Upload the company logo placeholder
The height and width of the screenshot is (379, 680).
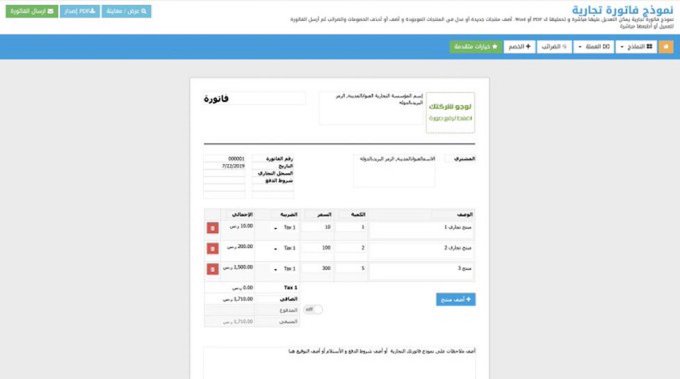(x=450, y=112)
